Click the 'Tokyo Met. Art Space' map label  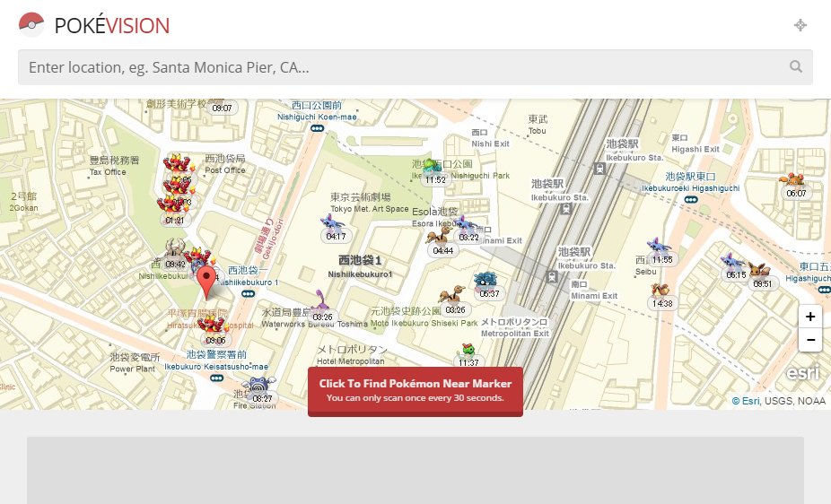[369, 209]
